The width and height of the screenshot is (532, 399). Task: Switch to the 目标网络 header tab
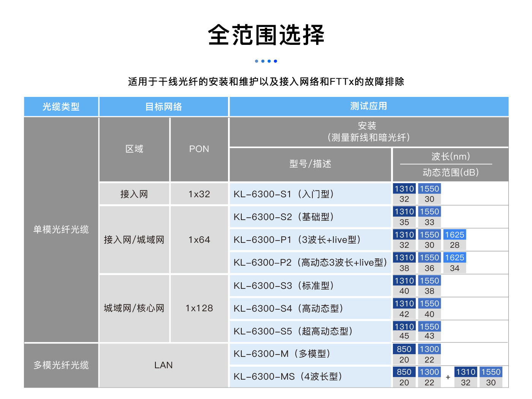163,106
